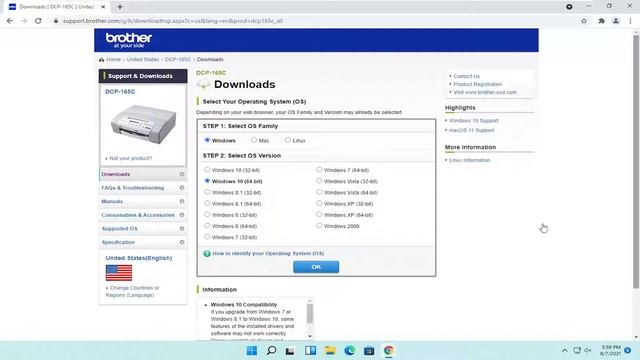The height and width of the screenshot is (360, 640).
Task: Click the browser address bar URL
Action: point(173,21)
